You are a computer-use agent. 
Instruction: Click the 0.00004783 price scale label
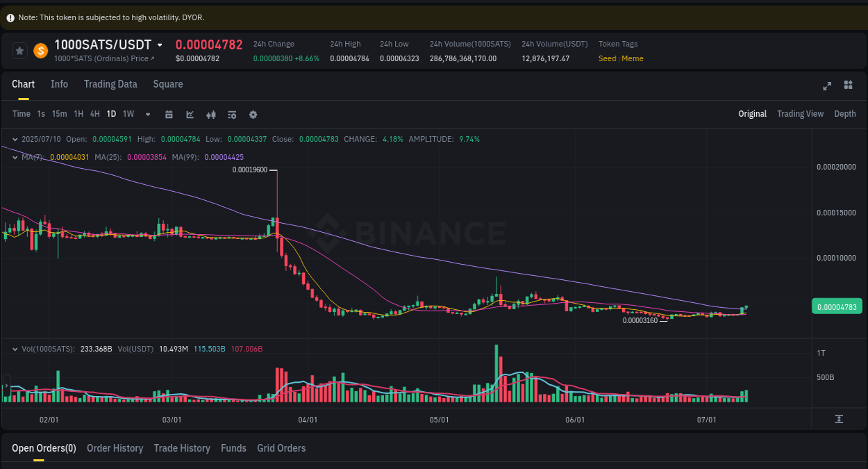(x=837, y=306)
